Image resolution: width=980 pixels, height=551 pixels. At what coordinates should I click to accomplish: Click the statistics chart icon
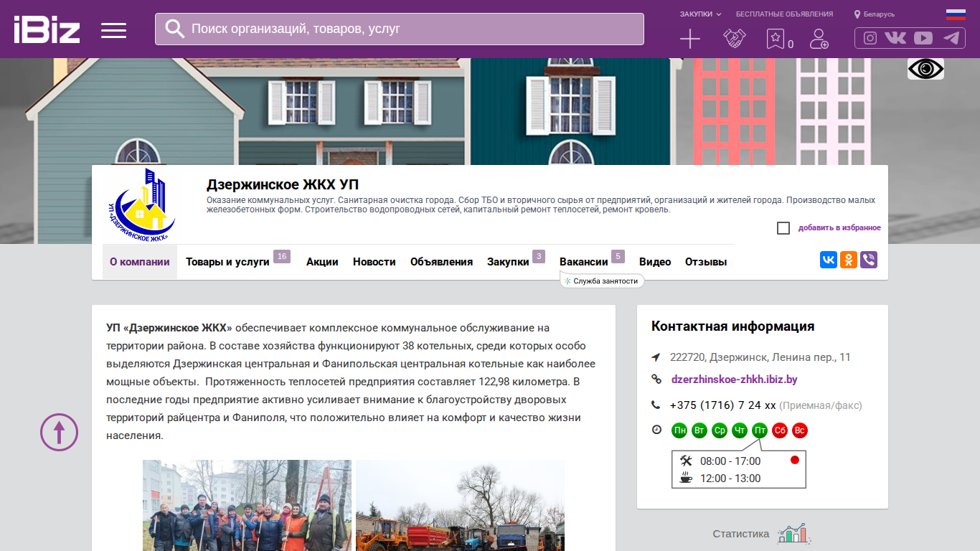794,534
